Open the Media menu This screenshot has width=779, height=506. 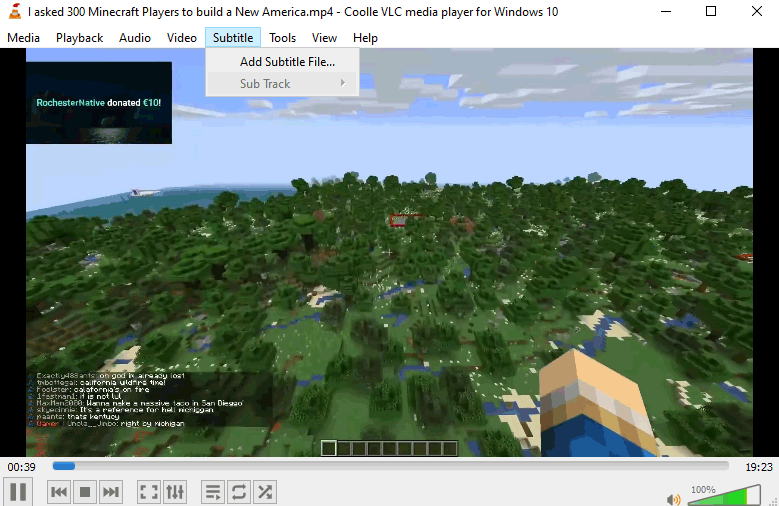coord(23,38)
